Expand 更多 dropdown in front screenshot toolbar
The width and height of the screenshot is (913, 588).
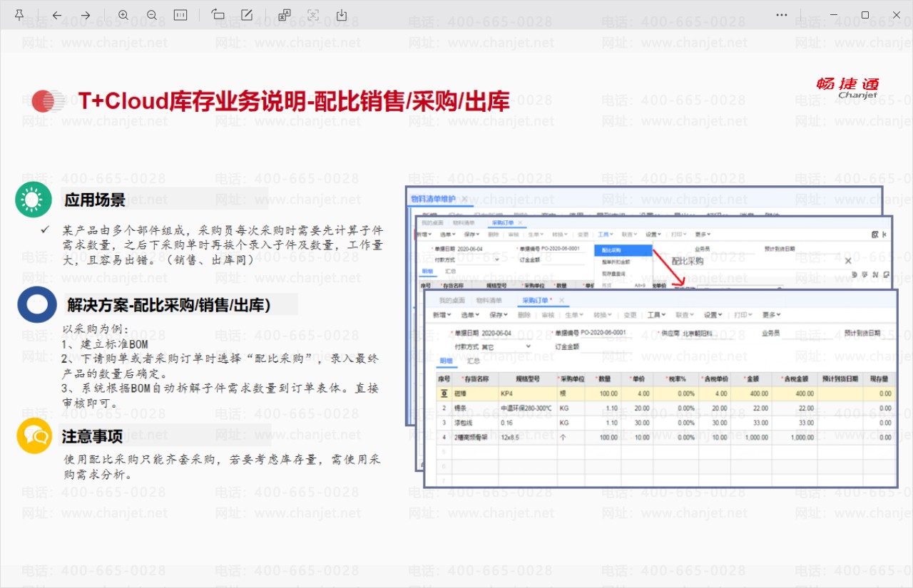coord(772,315)
